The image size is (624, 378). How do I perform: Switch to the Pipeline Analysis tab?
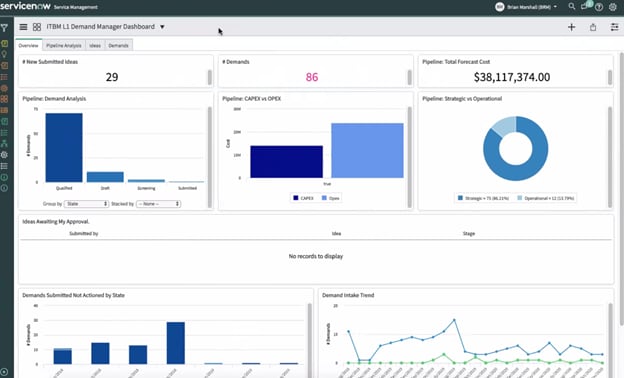coord(64,45)
